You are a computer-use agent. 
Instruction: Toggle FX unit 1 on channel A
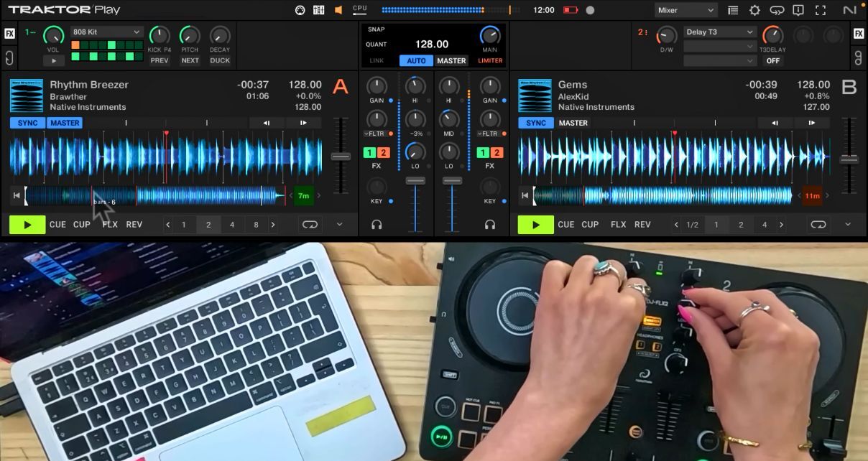coord(370,153)
